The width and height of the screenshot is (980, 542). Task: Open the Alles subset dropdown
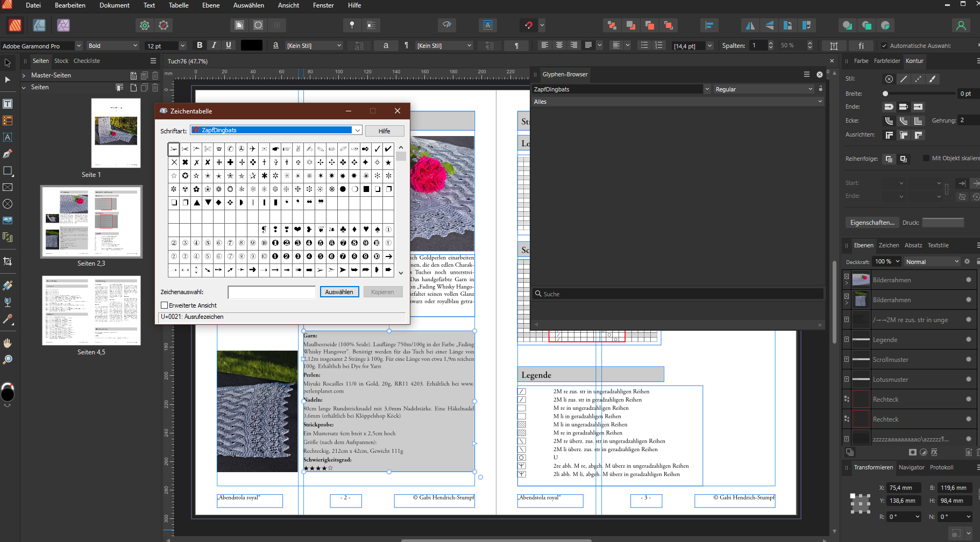(678, 102)
